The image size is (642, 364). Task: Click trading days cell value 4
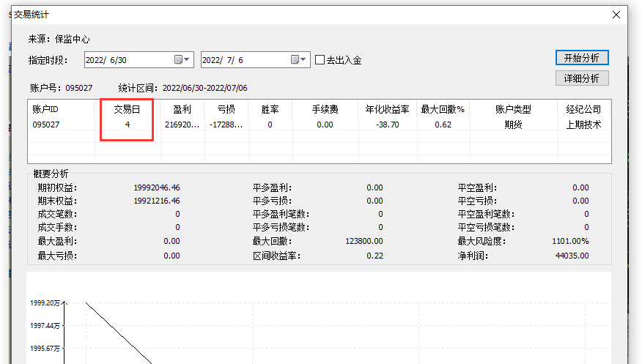128,125
